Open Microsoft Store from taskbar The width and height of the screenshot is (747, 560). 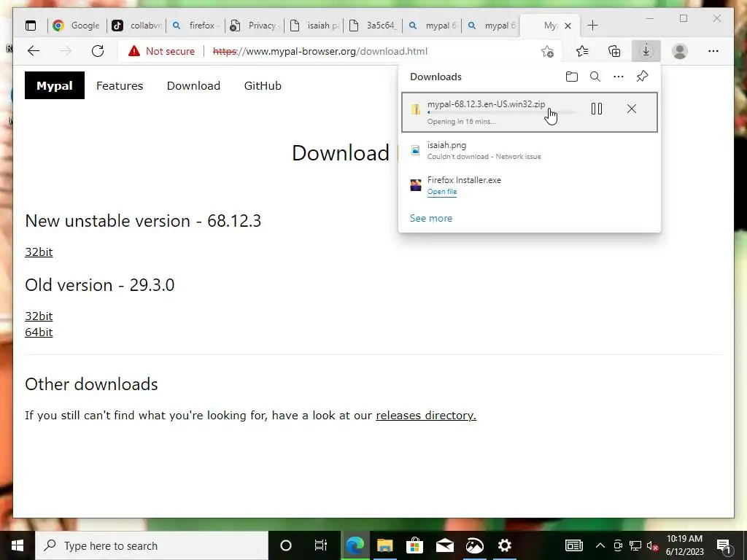click(415, 545)
